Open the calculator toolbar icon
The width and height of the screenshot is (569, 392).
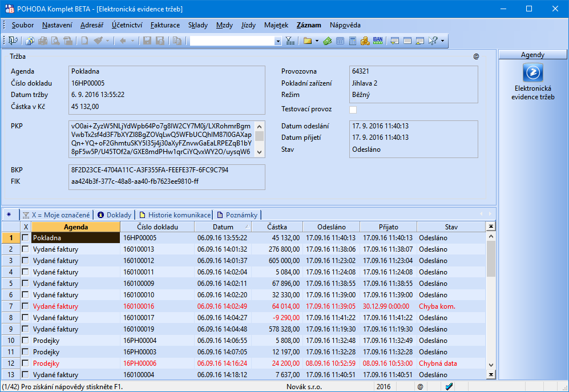pos(352,41)
